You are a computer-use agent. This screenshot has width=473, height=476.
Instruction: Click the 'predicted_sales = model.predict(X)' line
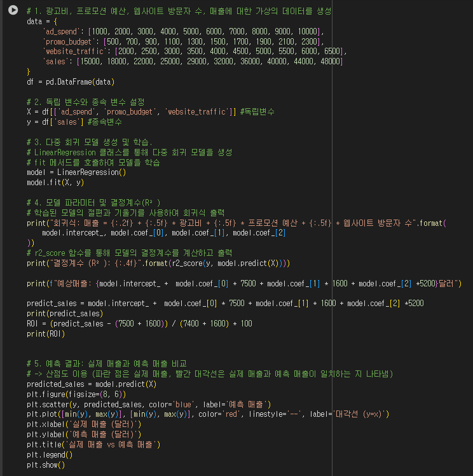click(x=92, y=384)
